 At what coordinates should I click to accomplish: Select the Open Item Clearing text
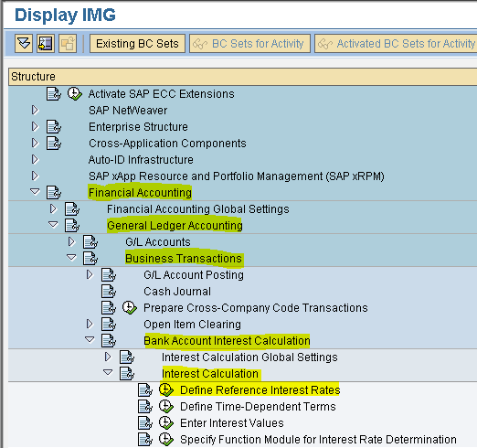click(x=192, y=325)
